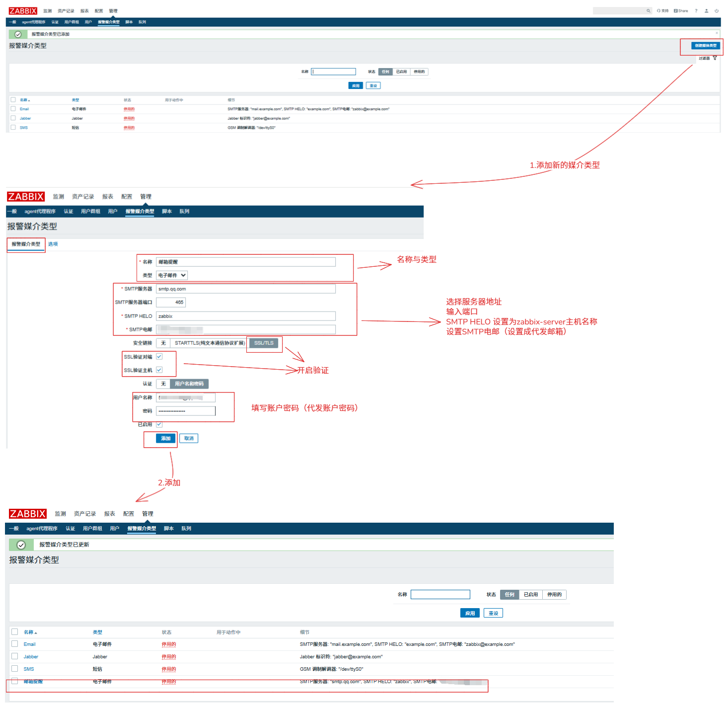Image resolution: width=728 pixels, height=707 pixels.
Task: Click the 取消 button in the form
Action: tap(189, 438)
